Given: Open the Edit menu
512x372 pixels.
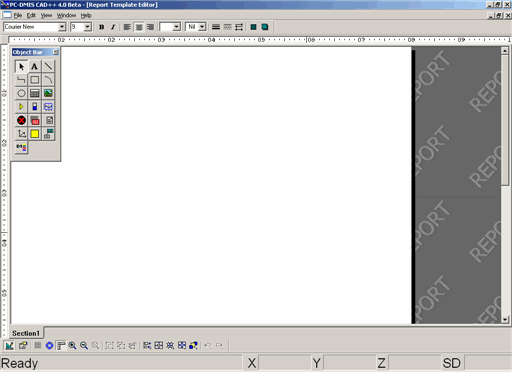Looking at the screenshot, I should click(31, 15).
